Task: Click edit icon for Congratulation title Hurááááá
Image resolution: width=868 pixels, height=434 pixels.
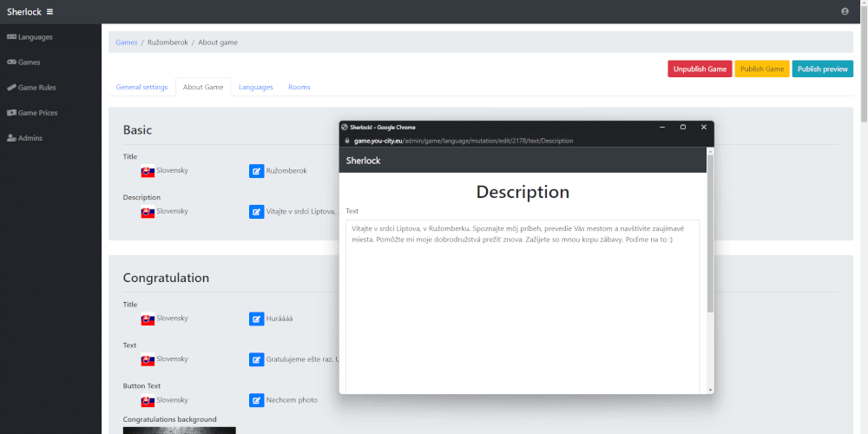Action: tap(256, 319)
